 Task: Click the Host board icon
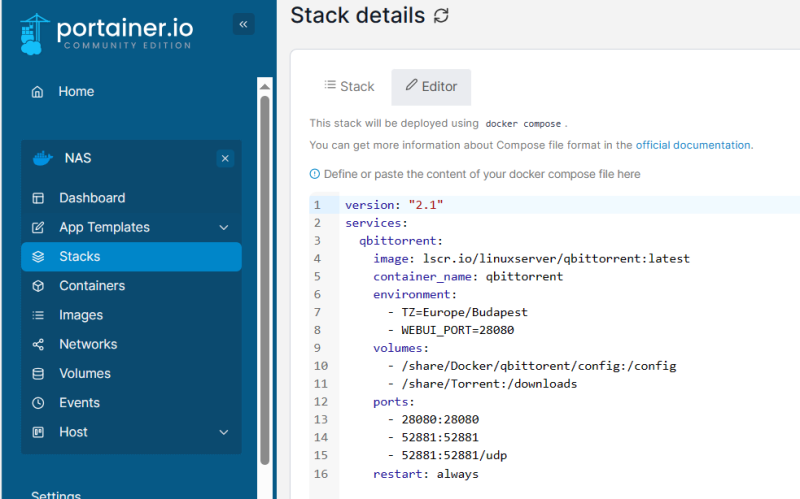(38, 432)
